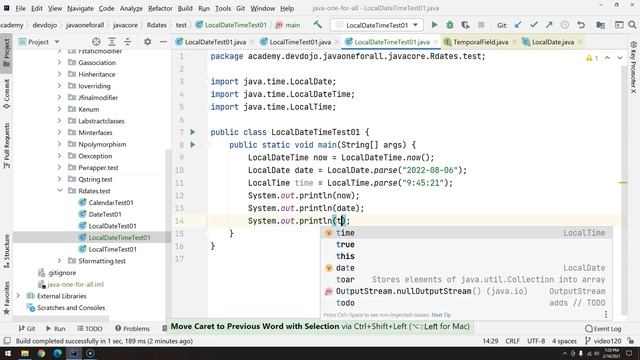Open Project panel settings gear
Viewport: 640px width, 360px height.
147,42
